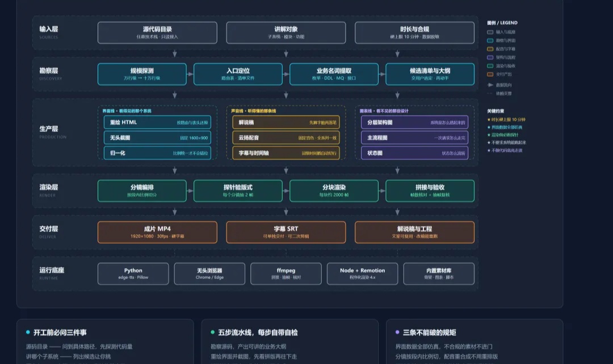This screenshot has height=364, width=613.
Task: Click the 解说稿与工程 box
Action: (414, 232)
